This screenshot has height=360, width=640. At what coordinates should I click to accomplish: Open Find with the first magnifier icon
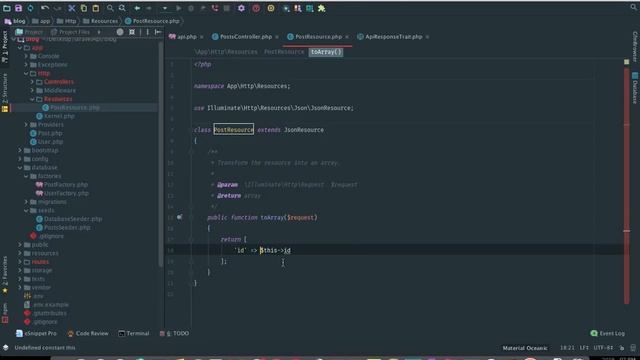click(x=110, y=8)
